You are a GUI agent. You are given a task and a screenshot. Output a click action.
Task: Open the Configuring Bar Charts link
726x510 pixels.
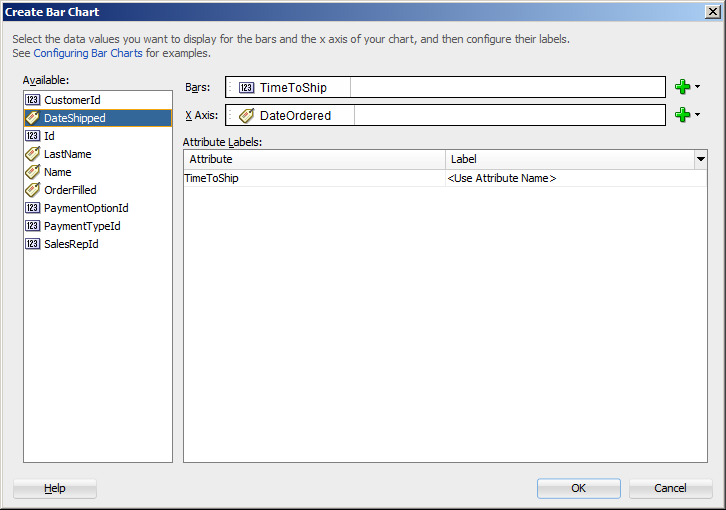click(x=88, y=53)
